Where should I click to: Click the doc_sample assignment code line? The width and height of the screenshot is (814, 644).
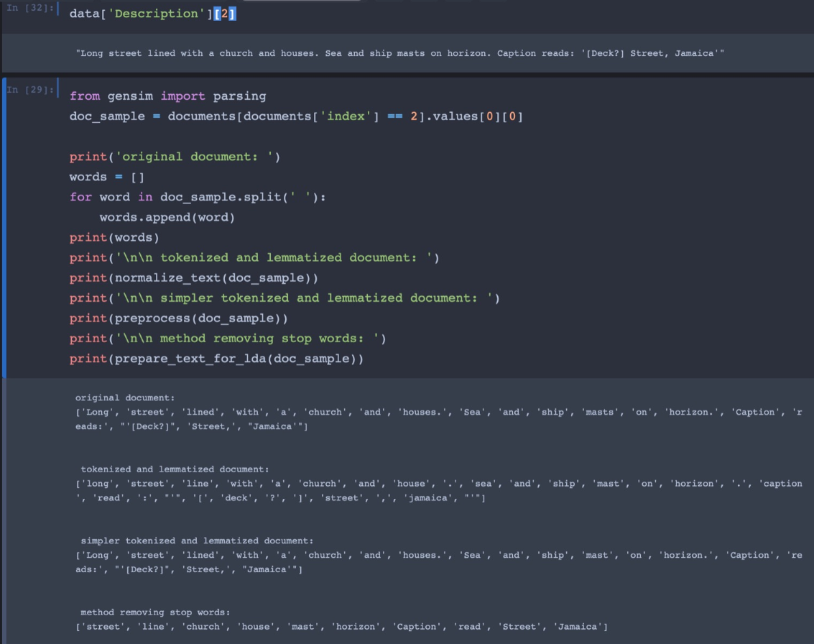(x=295, y=116)
